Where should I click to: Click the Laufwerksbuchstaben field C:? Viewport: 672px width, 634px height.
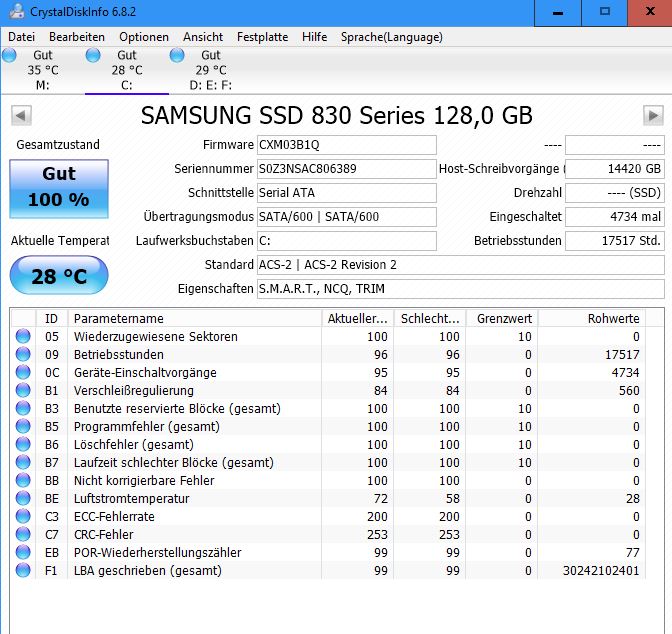[x=347, y=241]
